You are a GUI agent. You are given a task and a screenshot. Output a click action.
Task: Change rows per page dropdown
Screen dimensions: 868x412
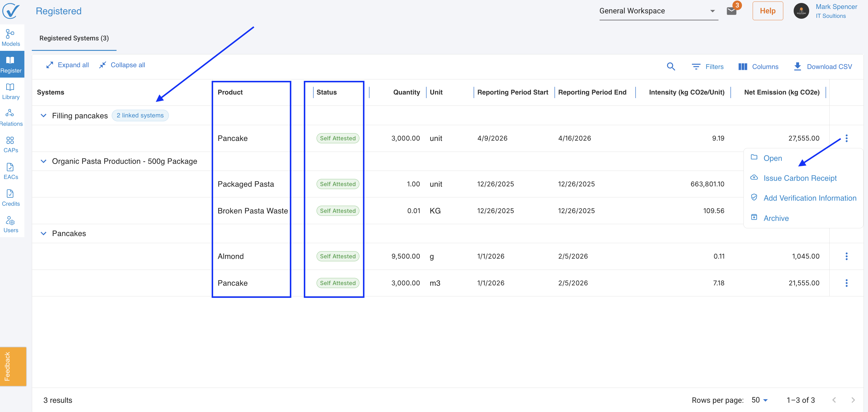click(759, 400)
